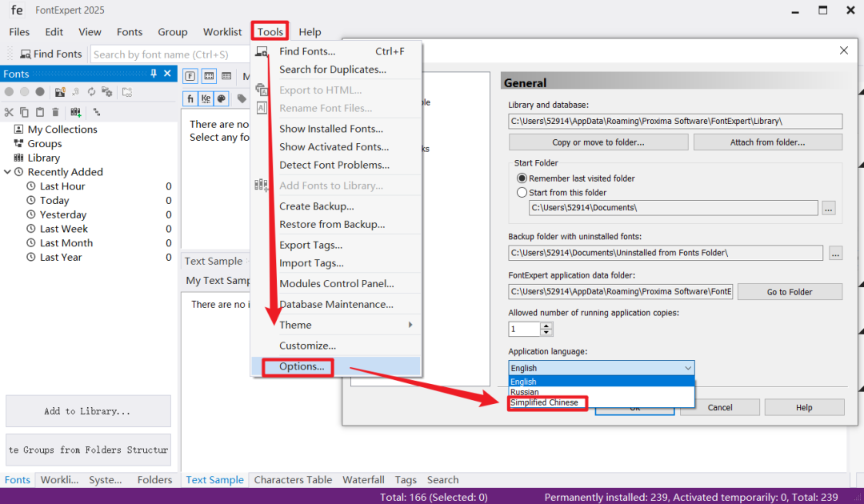The width and height of the screenshot is (864, 504).
Task: Choose Detect Font Problems... menu entry
Action: click(x=336, y=165)
